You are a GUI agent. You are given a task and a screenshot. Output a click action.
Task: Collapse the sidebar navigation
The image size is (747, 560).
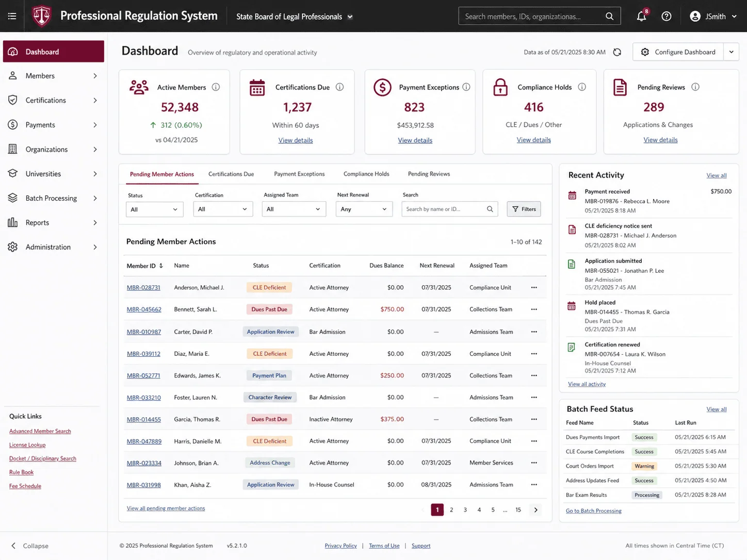point(30,546)
